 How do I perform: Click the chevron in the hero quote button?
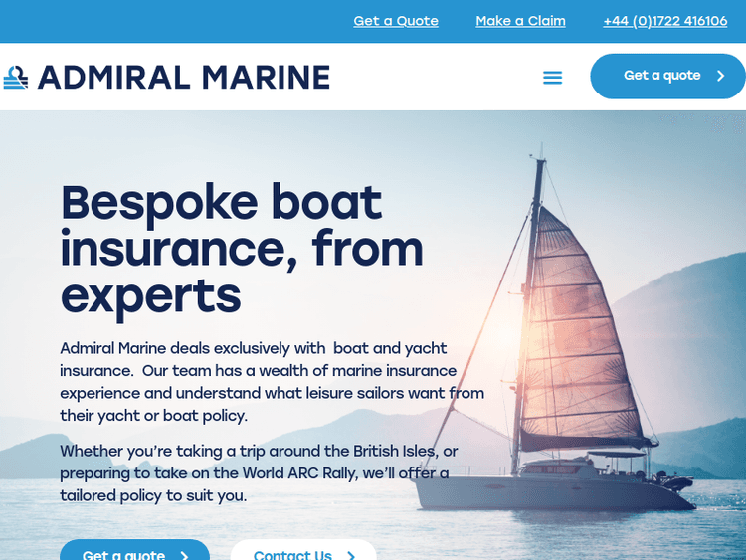(184, 555)
